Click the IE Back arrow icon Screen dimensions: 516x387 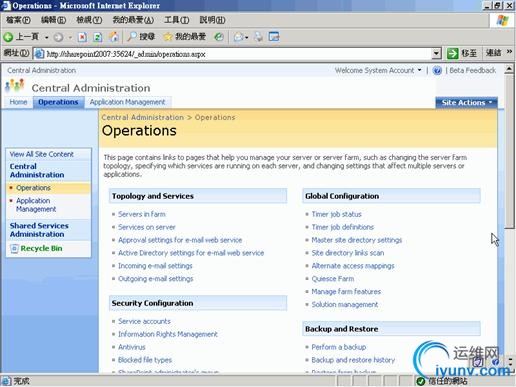pos(8,37)
